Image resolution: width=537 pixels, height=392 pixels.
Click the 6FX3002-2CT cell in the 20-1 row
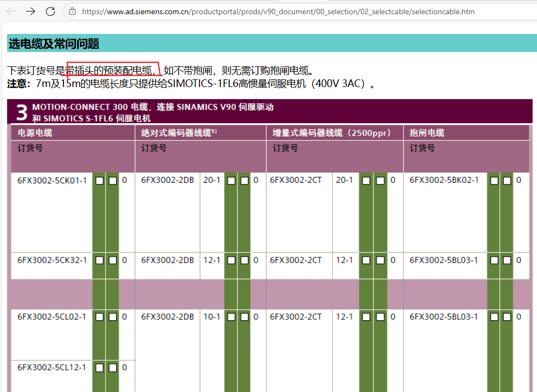(x=296, y=180)
